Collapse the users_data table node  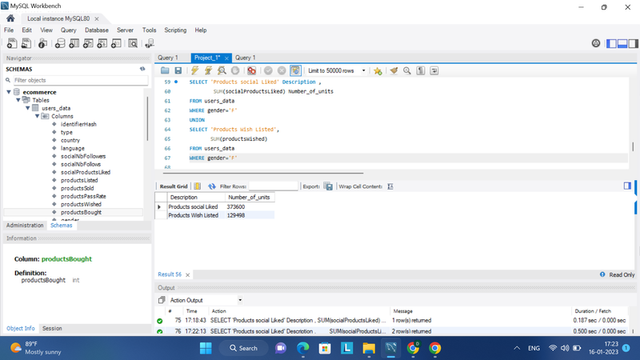coord(28,108)
